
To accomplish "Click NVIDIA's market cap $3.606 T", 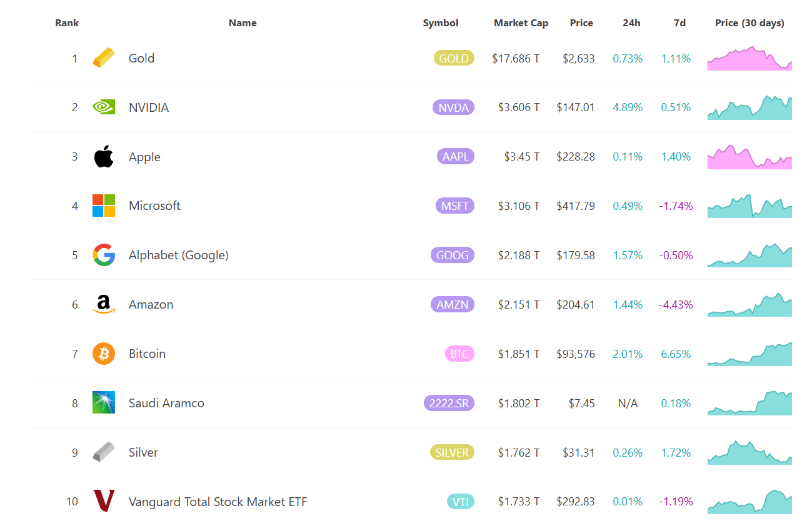I will (519, 107).
